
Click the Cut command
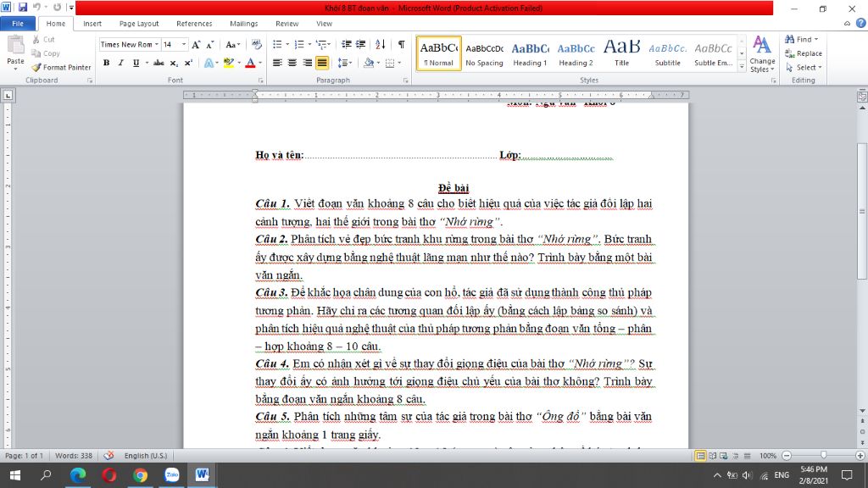44,39
